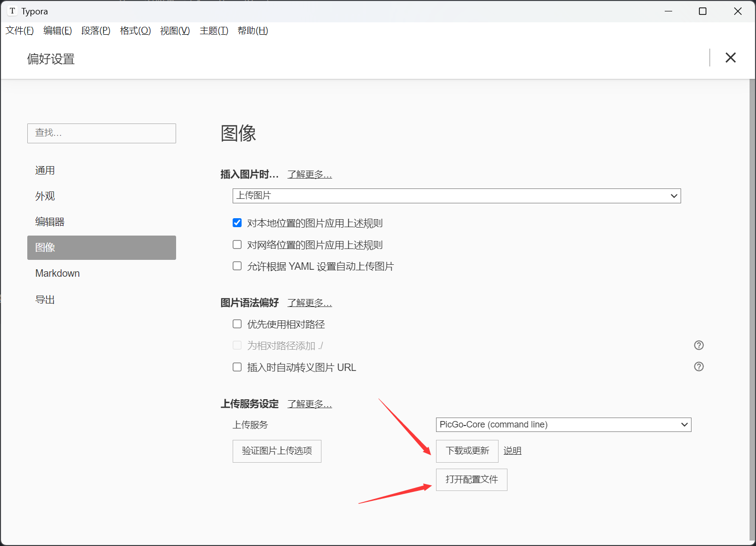
Task: Uncheck 对本地位置的图片应用上述规则 checkbox
Action: (237, 223)
